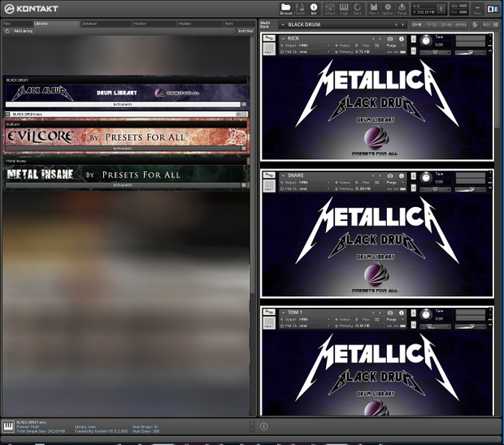504x445 pixels.
Task: Mute the TOM 1 instrument
Action: pos(414,325)
